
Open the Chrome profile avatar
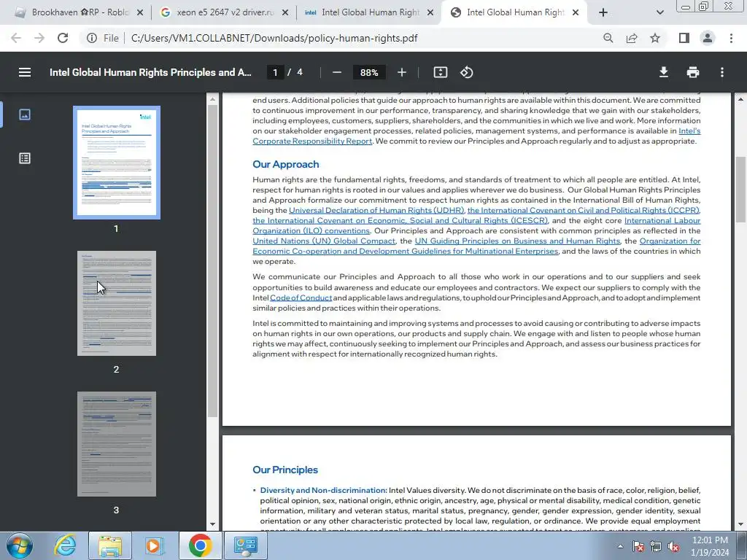tap(708, 38)
